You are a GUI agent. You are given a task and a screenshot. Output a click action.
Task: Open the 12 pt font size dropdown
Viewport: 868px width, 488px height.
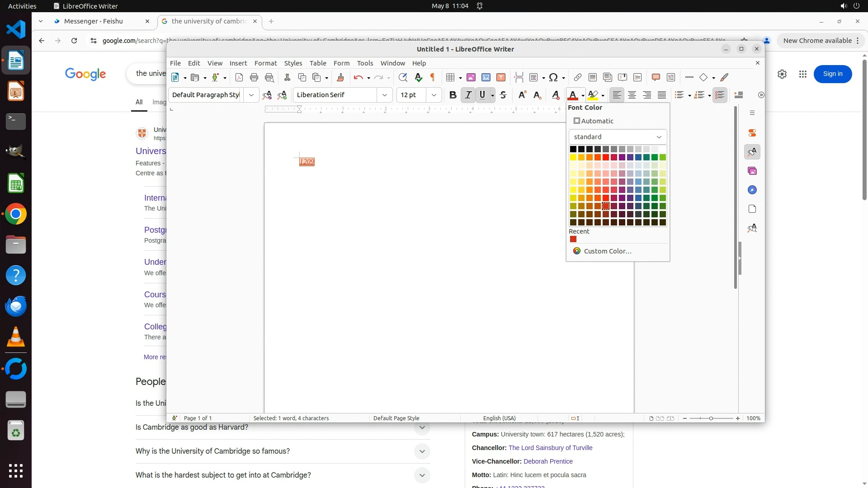click(434, 95)
